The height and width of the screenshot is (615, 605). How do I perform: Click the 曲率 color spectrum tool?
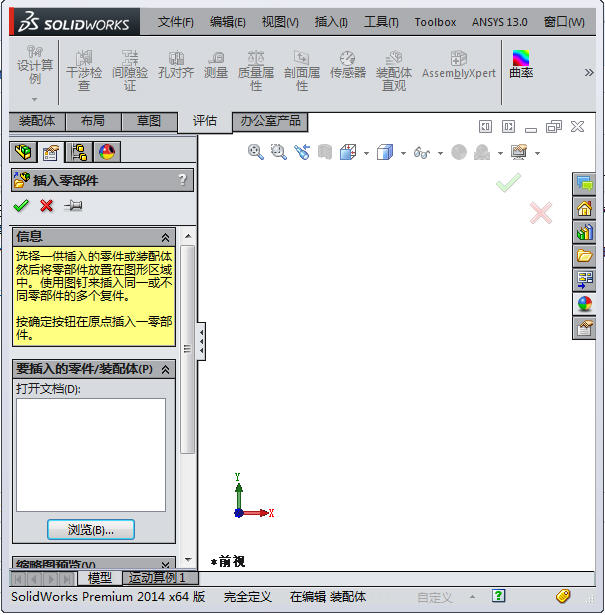coord(521,66)
